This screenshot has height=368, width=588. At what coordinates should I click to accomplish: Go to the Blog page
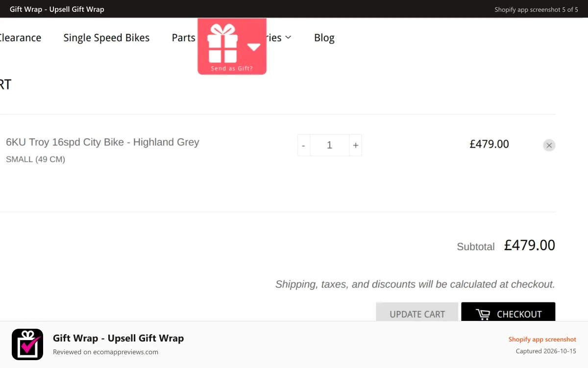point(324,38)
